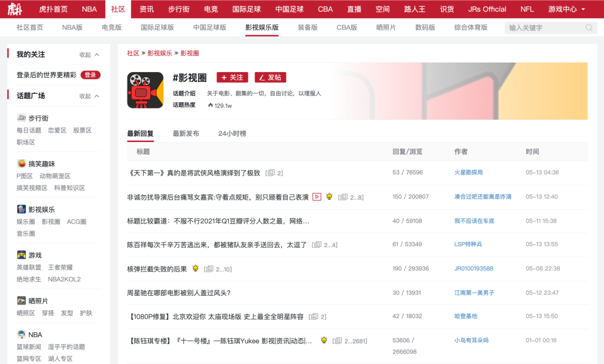604x364 pixels.
Task: Open author 哈登基地 profile
Action: pos(466,316)
